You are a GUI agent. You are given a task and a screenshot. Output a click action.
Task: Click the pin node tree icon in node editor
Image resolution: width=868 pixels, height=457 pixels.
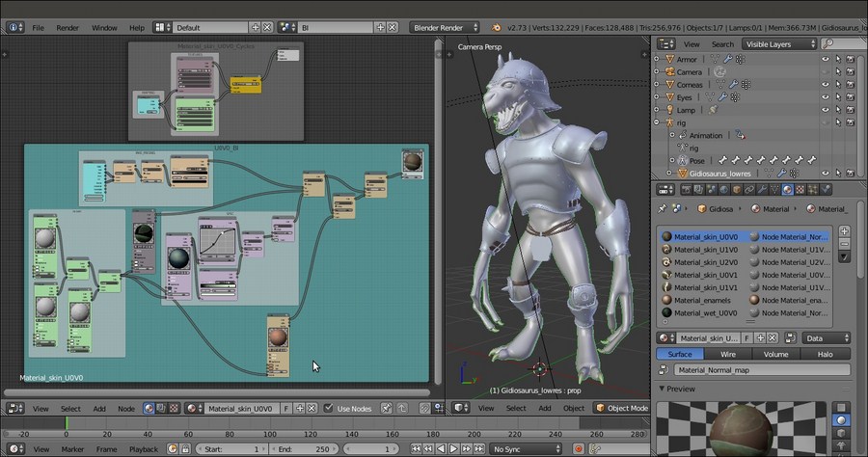pyautogui.click(x=386, y=409)
